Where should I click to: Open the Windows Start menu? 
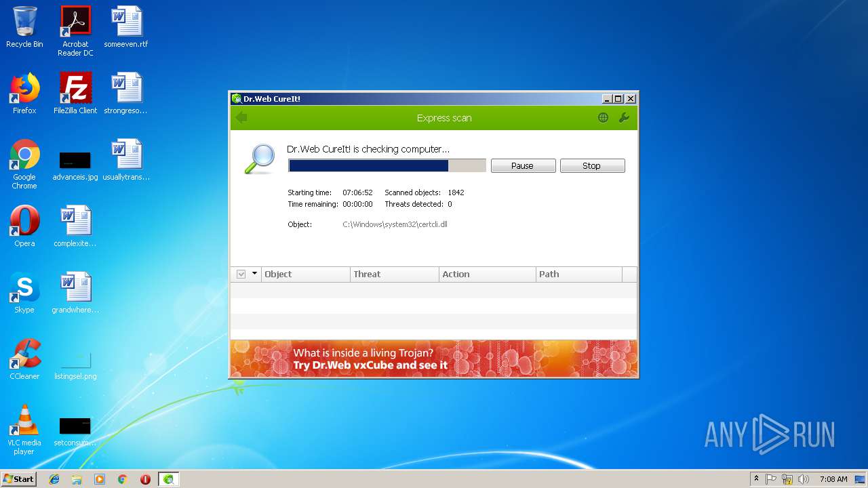(x=18, y=479)
